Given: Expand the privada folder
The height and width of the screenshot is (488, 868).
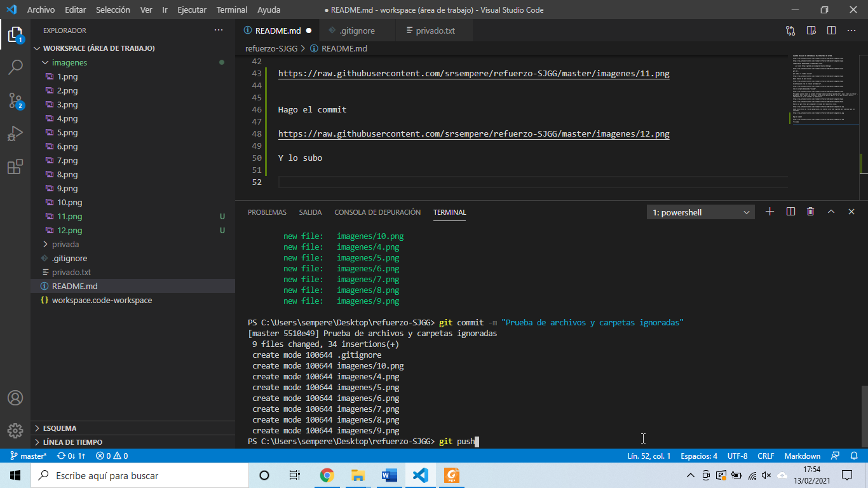Looking at the screenshot, I should coord(133,244).
